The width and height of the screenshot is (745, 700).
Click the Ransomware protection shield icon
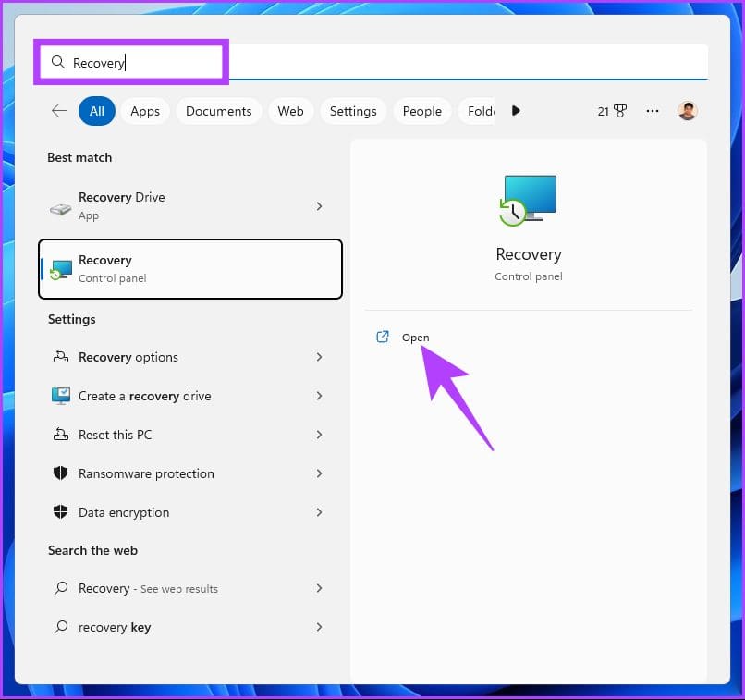click(61, 473)
